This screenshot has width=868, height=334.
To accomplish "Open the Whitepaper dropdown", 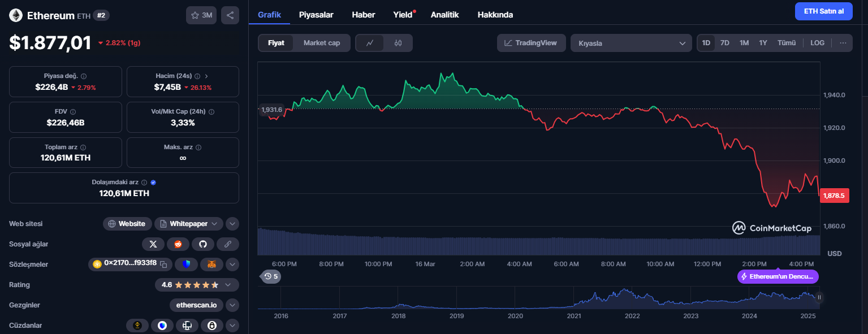I will (x=189, y=224).
